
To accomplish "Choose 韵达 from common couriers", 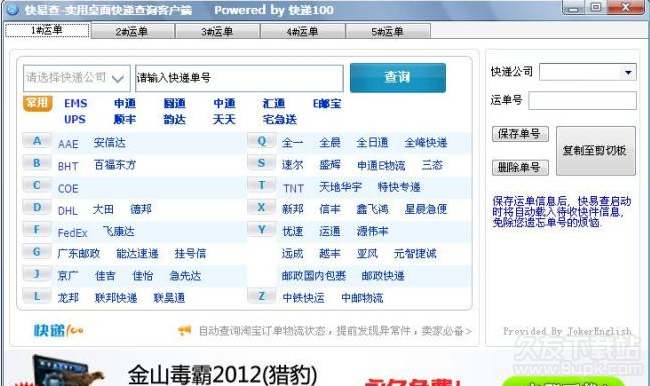I will pyautogui.click(x=175, y=119).
